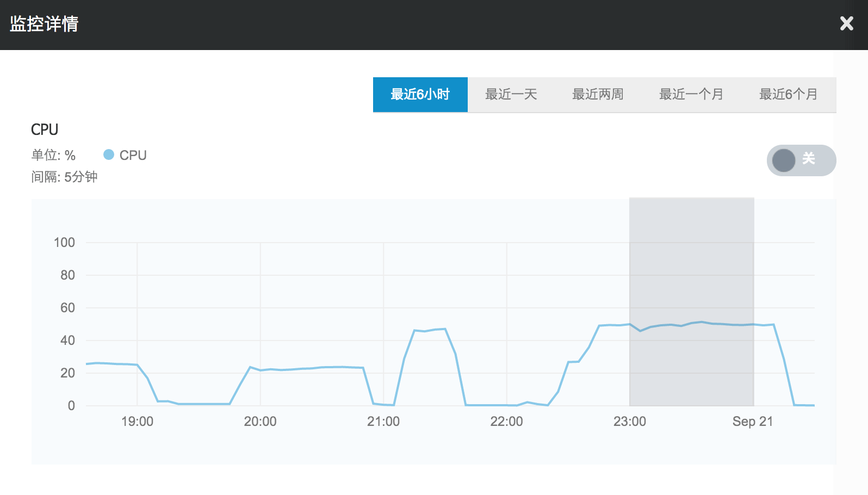Click the 监控详情 dialog title
The image size is (868, 495).
click(x=44, y=24)
